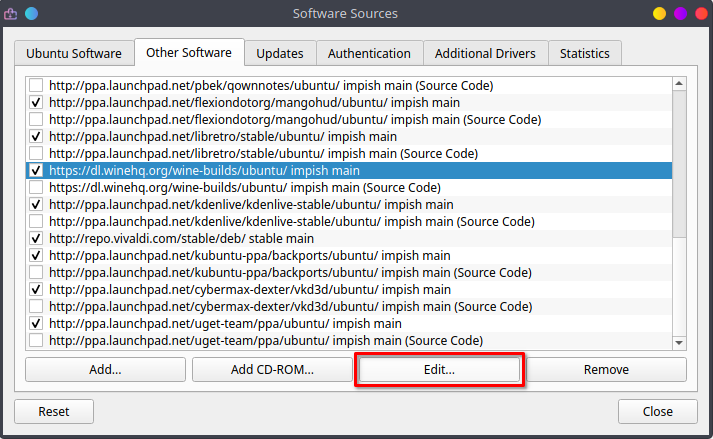
Task: View the Statistics tab
Action: click(585, 53)
